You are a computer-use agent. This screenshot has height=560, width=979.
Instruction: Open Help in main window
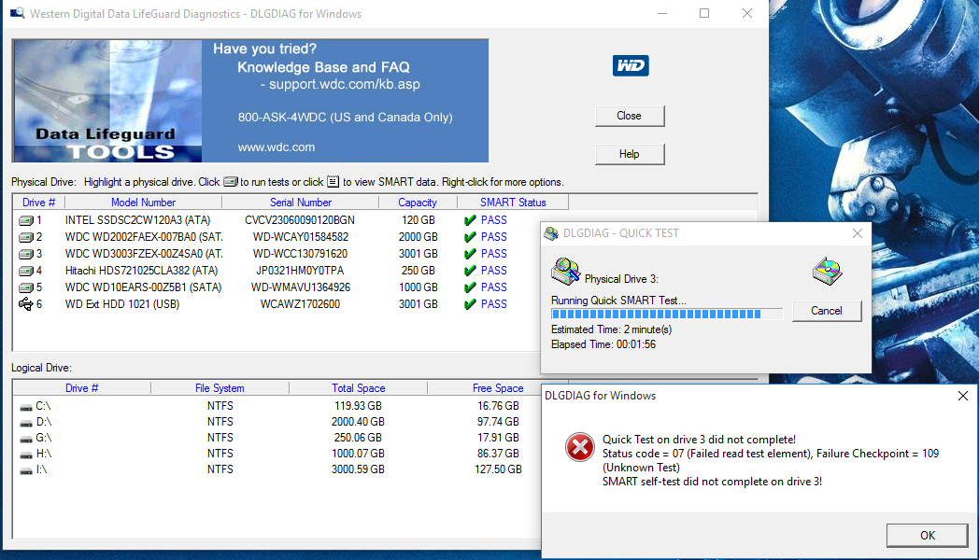point(630,154)
